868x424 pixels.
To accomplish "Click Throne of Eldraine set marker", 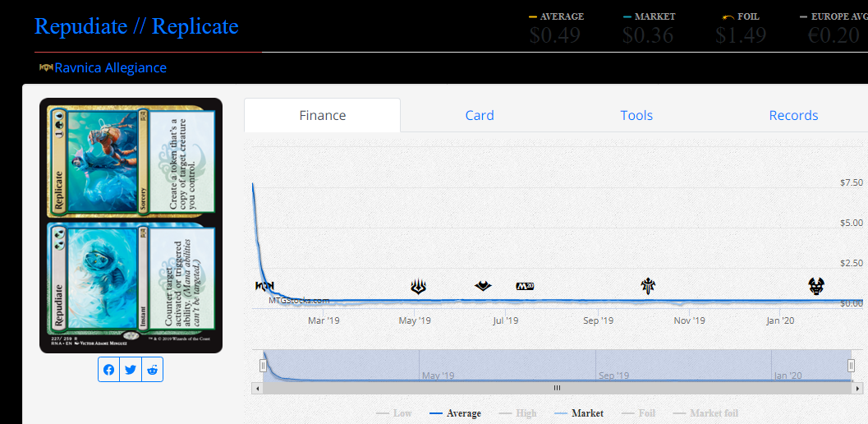I will (x=648, y=287).
